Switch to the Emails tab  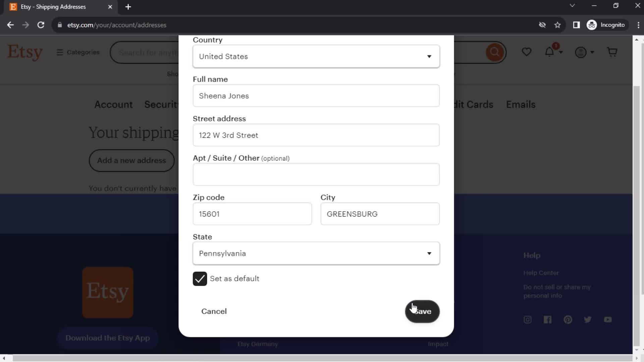tap(520, 104)
